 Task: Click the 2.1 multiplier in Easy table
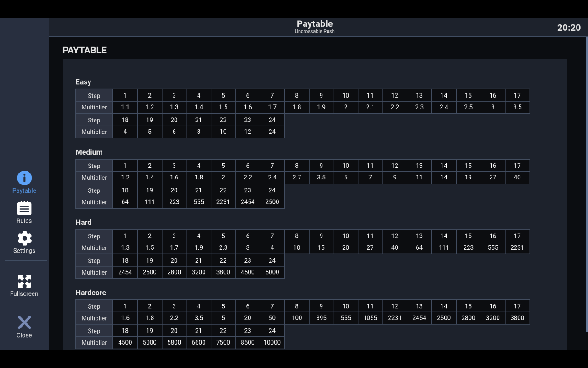[x=370, y=108]
